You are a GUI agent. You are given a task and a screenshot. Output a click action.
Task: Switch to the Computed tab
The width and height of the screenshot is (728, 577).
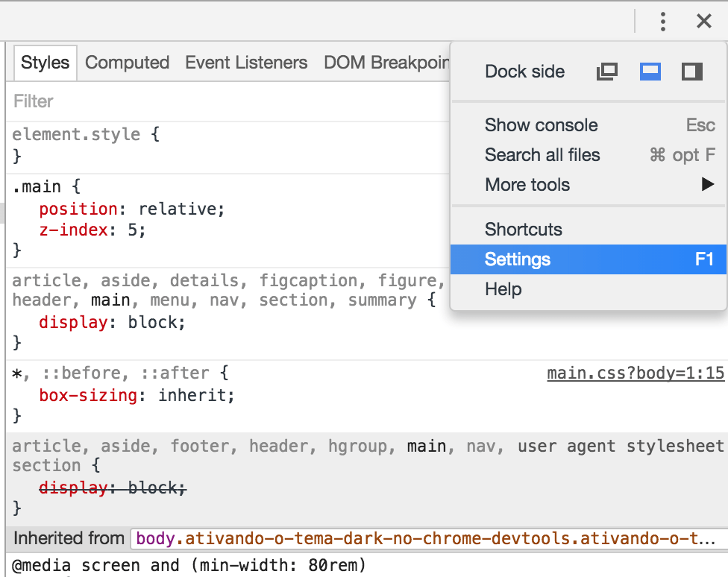128,63
